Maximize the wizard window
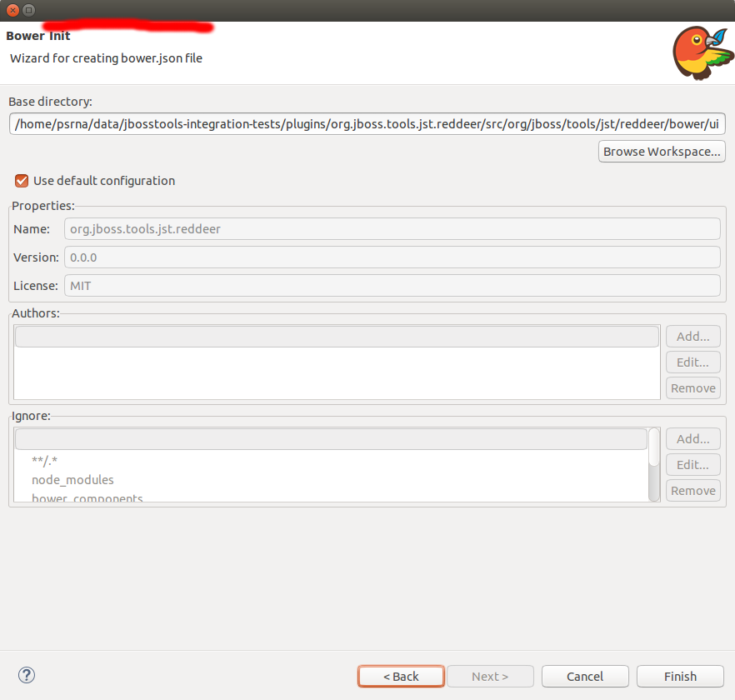 click(x=28, y=10)
